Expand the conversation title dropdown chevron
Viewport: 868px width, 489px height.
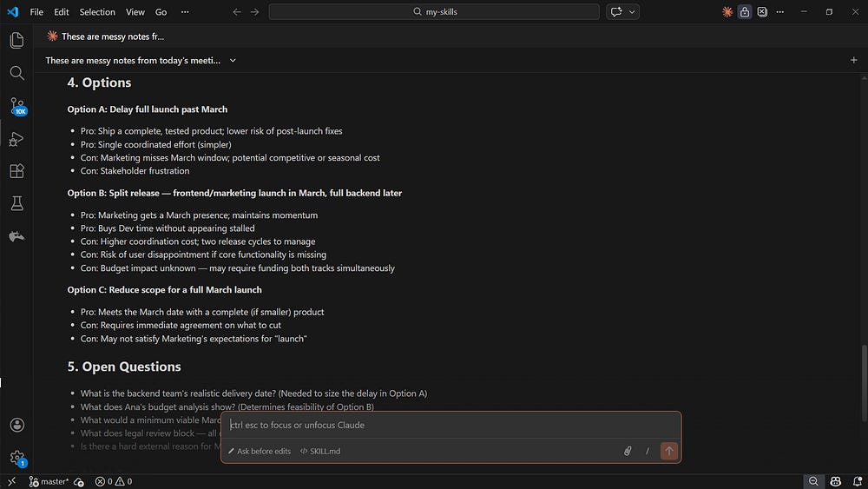(233, 60)
